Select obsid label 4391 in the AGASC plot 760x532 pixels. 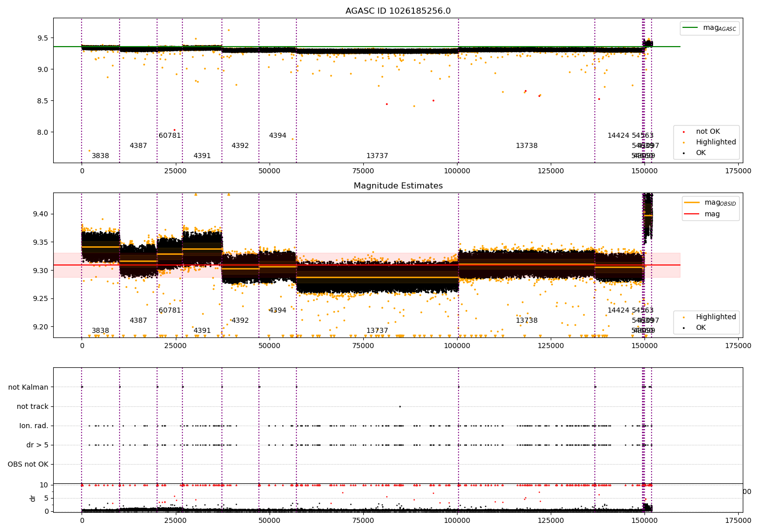point(202,156)
